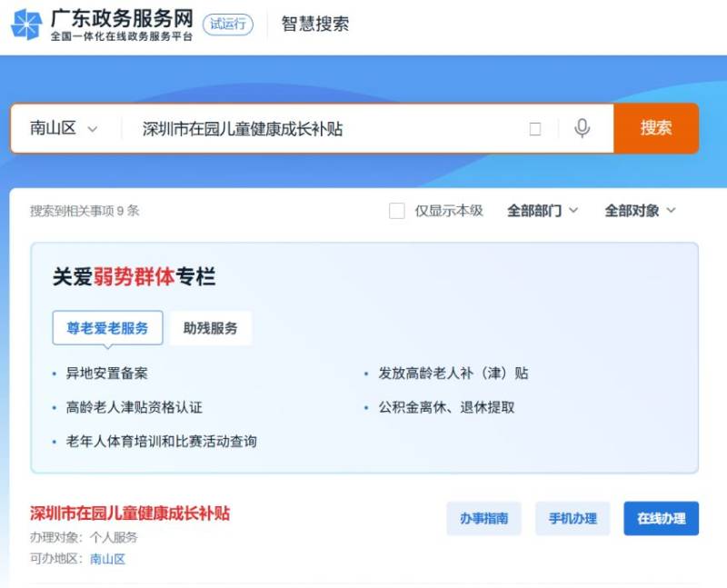
Task: Click the microphone voice search icon
Action: click(583, 128)
